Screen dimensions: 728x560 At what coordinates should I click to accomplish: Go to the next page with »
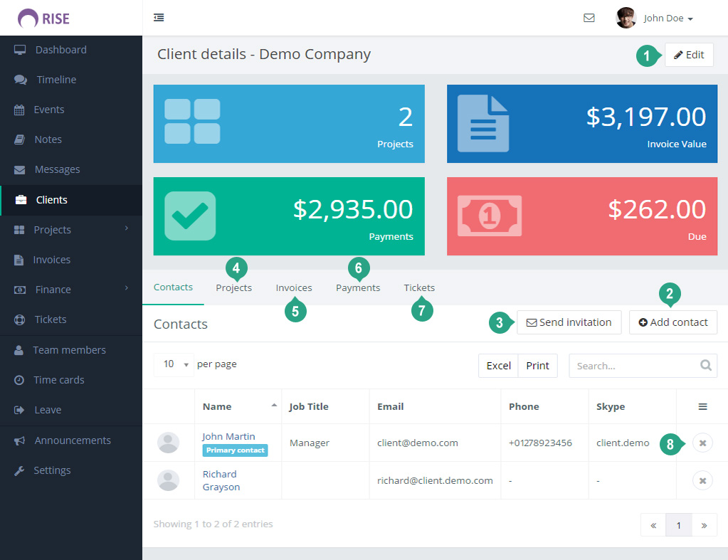pyautogui.click(x=705, y=525)
